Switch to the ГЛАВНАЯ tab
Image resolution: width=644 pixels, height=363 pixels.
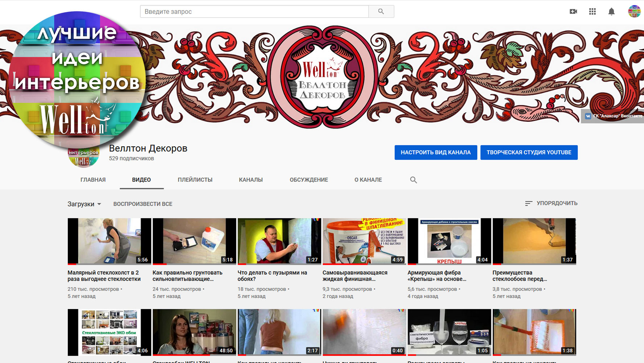[x=93, y=180]
